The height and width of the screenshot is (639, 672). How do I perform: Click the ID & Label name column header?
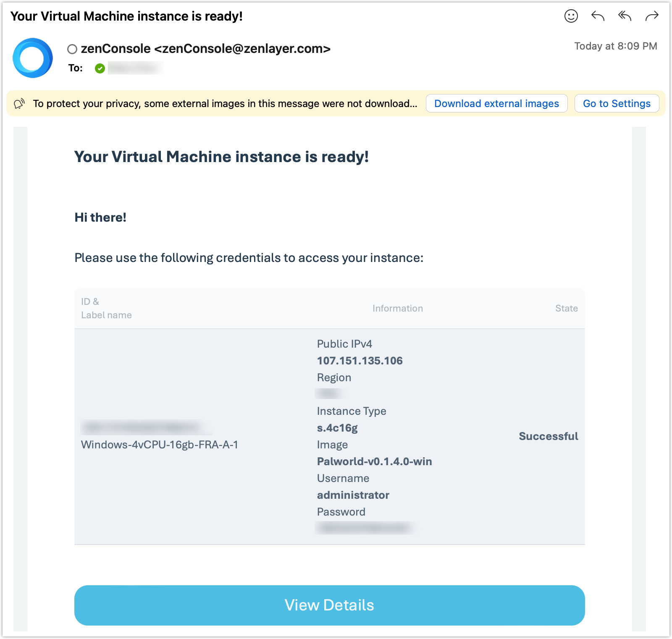(106, 308)
